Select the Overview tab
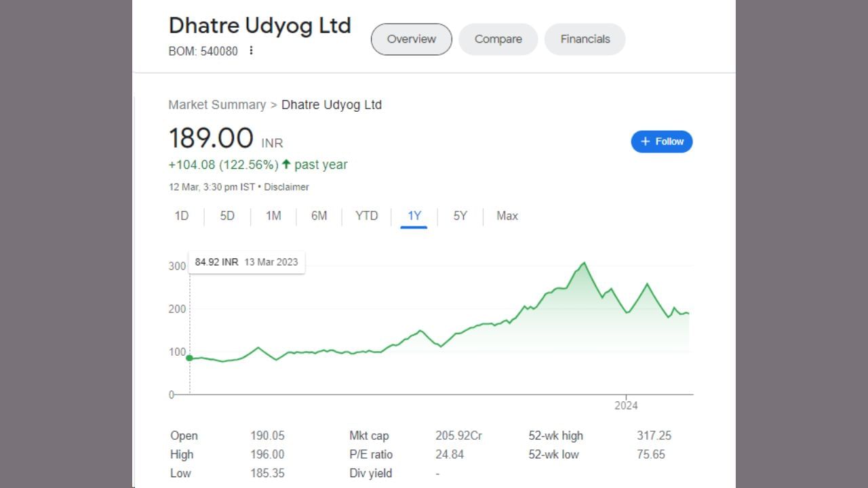The height and width of the screenshot is (488, 868). [411, 39]
